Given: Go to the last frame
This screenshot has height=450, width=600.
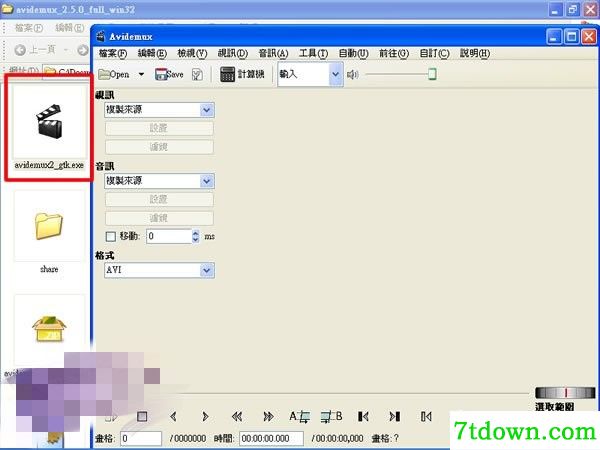Looking at the screenshot, I should click(x=395, y=416).
